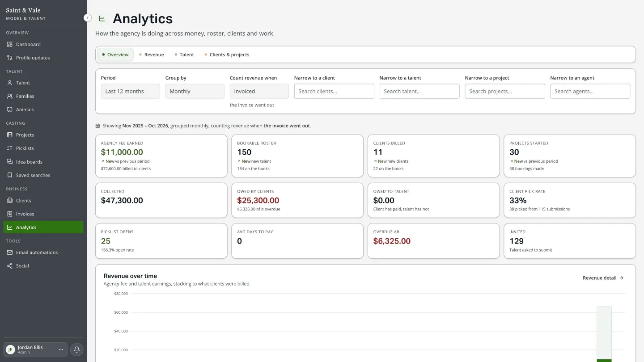Click the Bookable Roster 150 card
Viewport: 644px width, 362px height.
[297, 156]
